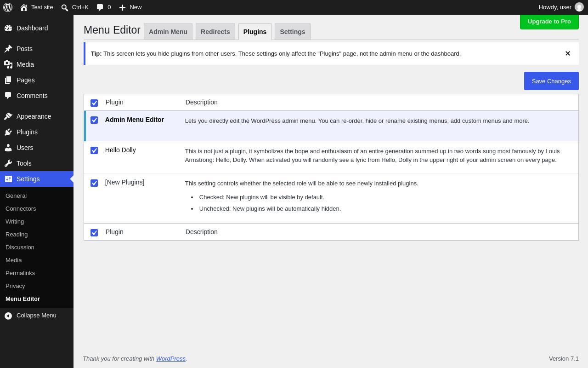Image resolution: width=588 pixels, height=368 pixels.
Task: Click the Description column header at top
Action: [x=202, y=102]
